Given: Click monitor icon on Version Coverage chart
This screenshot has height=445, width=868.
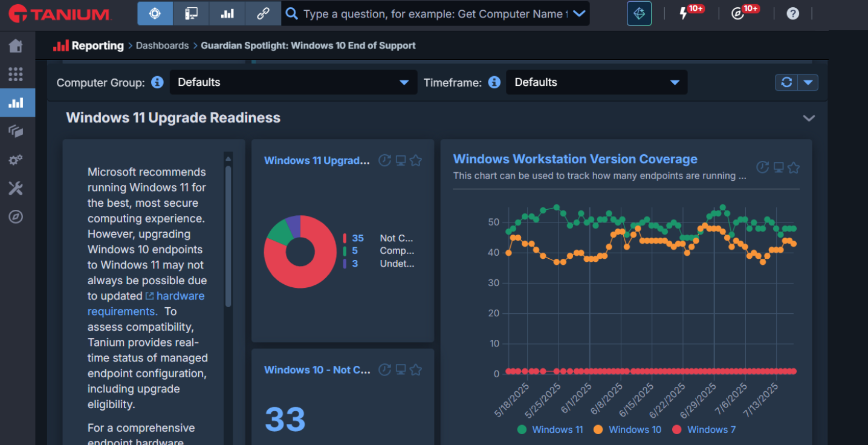Looking at the screenshot, I should point(779,167).
